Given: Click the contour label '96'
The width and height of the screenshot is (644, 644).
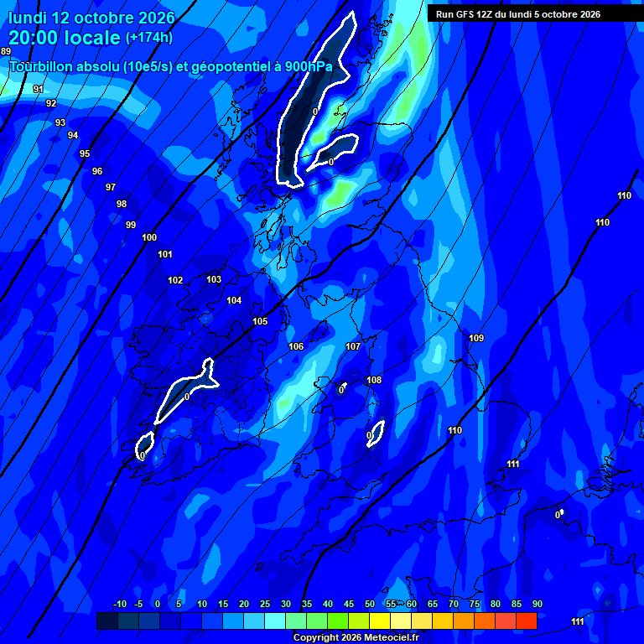Looking at the screenshot, I should [97, 171].
